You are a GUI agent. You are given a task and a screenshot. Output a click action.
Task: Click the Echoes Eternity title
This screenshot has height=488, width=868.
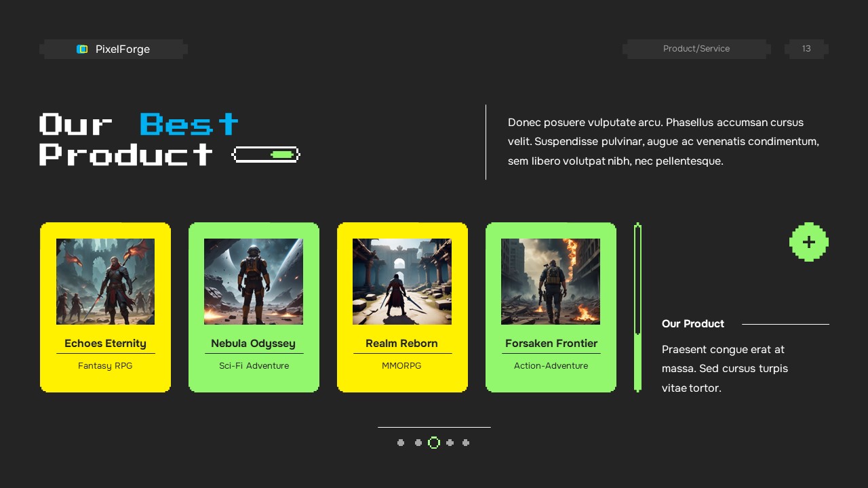point(105,343)
